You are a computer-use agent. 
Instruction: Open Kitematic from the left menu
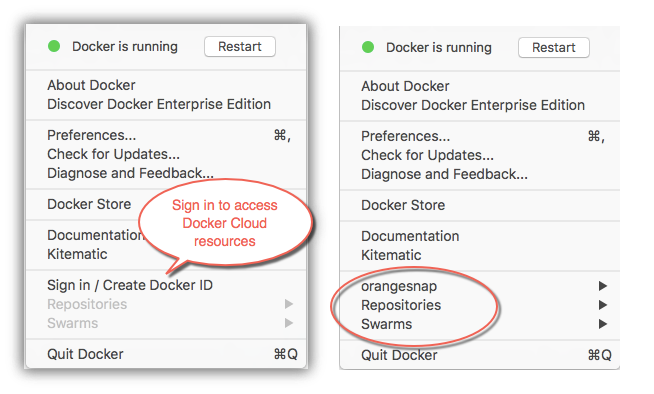(x=77, y=254)
